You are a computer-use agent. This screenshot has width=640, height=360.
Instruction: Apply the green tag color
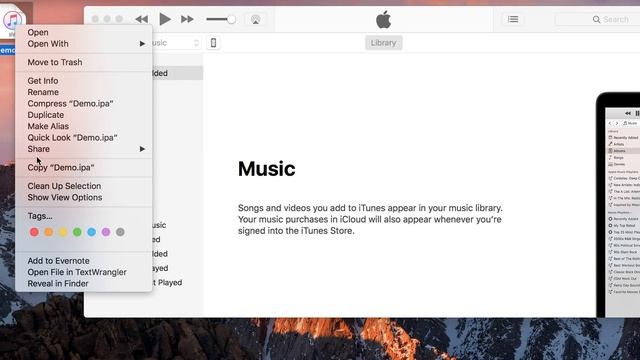[x=77, y=232]
